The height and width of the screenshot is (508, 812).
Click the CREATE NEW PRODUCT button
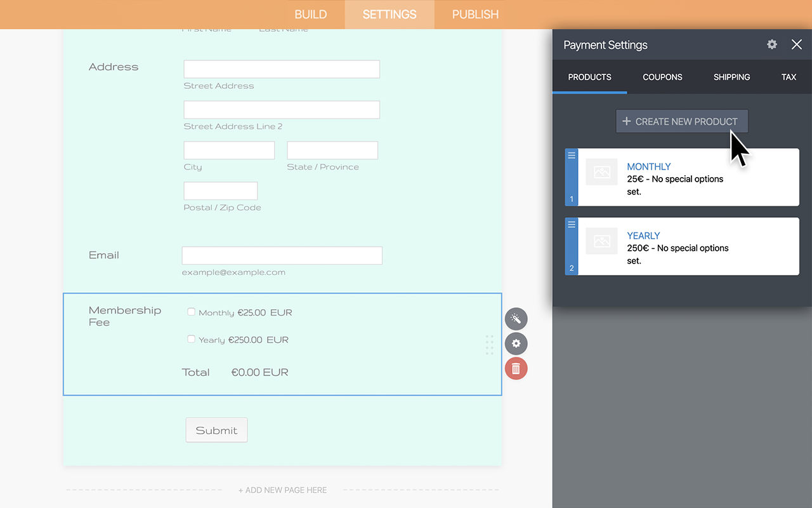[x=681, y=121]
